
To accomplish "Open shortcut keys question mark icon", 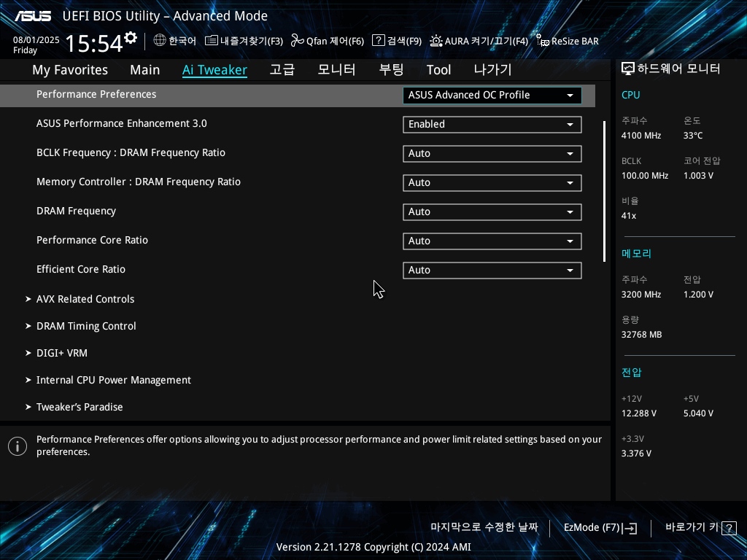I will (x=729, y=528).
